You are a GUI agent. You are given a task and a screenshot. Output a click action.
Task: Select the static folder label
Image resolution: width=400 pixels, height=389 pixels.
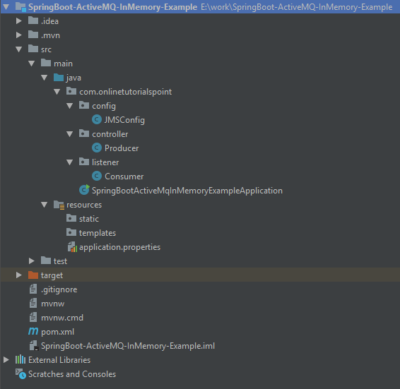pos(89,219)
